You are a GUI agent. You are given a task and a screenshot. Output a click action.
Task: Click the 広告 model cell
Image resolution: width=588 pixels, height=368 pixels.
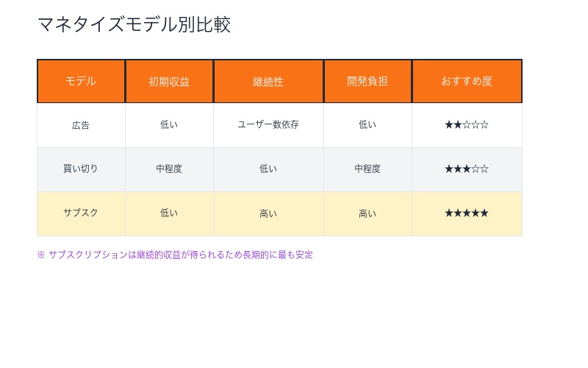81,125
